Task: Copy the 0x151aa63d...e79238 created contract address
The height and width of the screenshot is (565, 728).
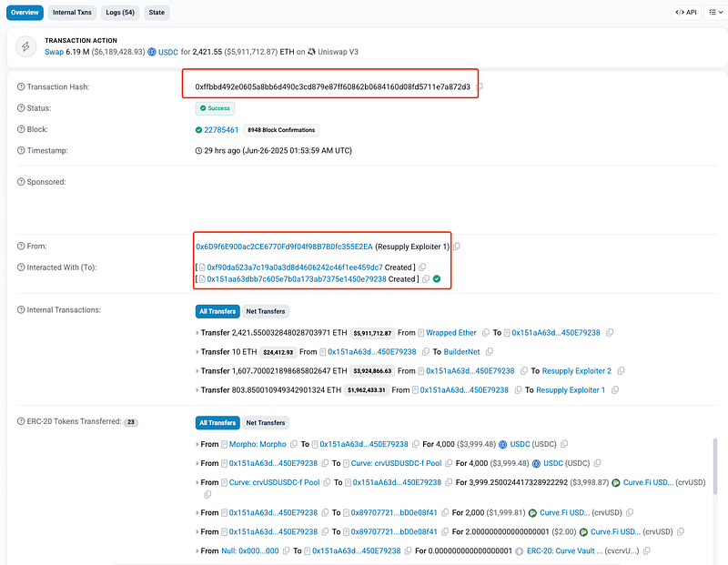Action: 423,279
